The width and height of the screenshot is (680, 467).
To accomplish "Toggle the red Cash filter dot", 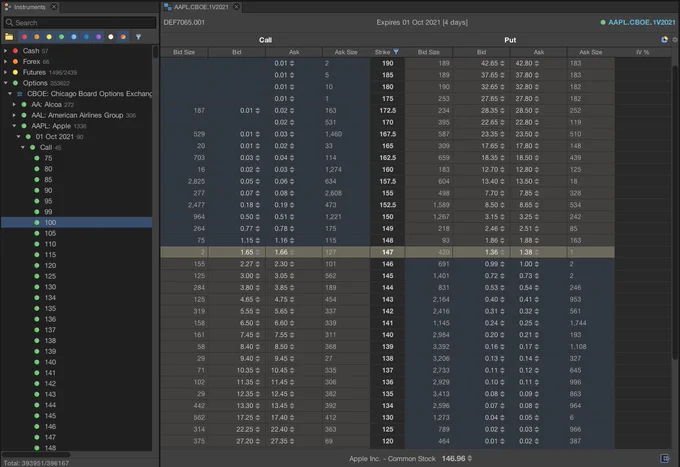I will tap(24, 37).
